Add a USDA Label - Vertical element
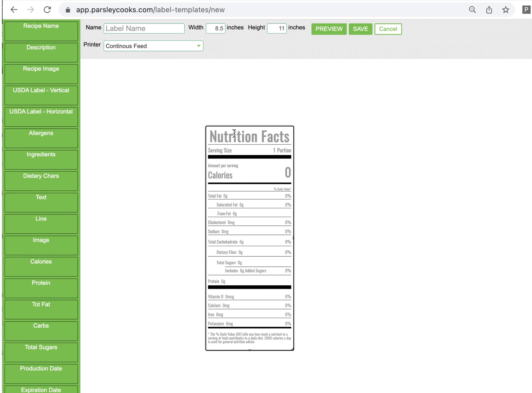 (41, 95)
